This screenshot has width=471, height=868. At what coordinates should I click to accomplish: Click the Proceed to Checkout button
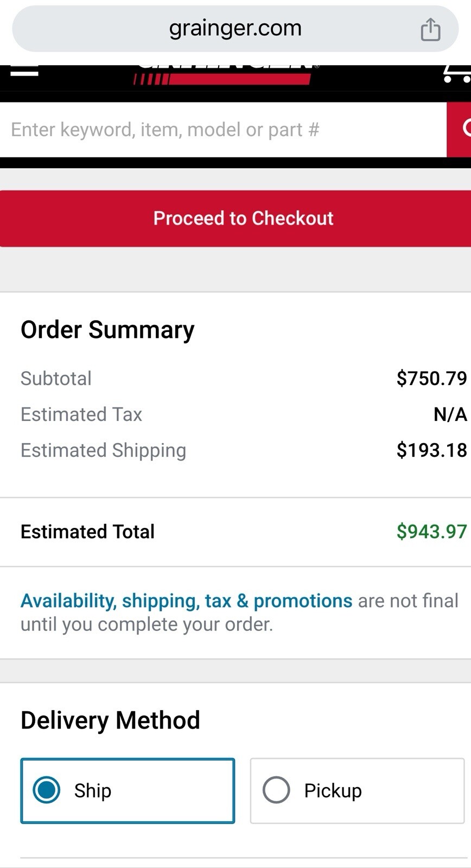(235, 219)
